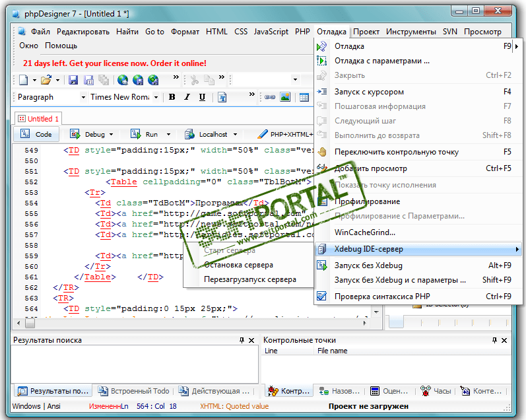Click the PHP+XHTML+ highlighter button
This screenshot has width=526, height=420.
pos(285,134)
